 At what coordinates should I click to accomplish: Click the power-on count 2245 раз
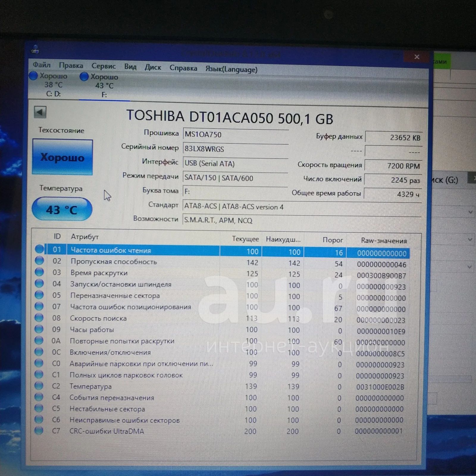point(393,180)
